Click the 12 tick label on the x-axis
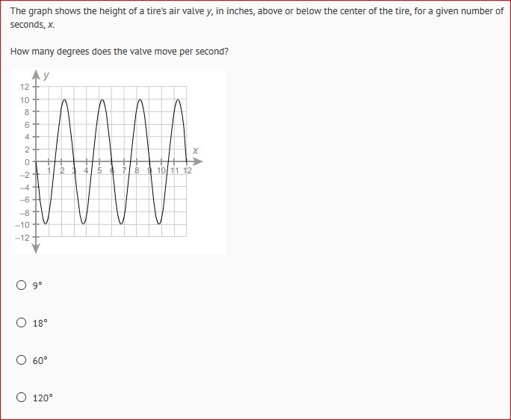The width and height of the screenshot is (511, 420). pyautogui.click(x=187, y=170)
